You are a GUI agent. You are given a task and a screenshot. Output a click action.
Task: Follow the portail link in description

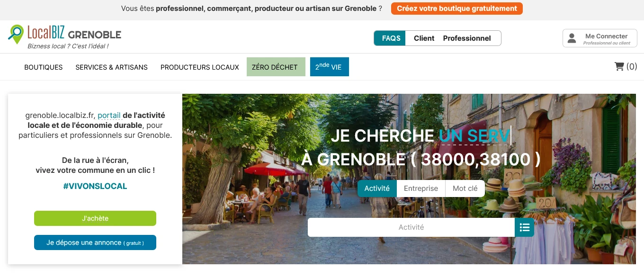click(x=109, y=115)
